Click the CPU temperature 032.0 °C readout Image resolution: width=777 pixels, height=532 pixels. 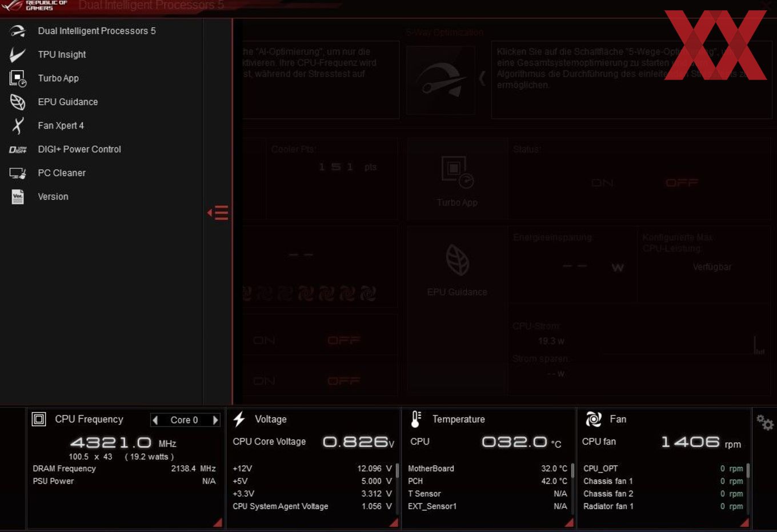(521, 442)
